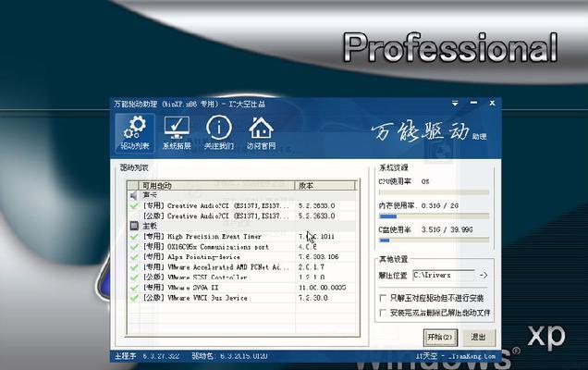Open the 驱动列表 gear icon tab
Screen dimensions: 588x370
(135, 133)
